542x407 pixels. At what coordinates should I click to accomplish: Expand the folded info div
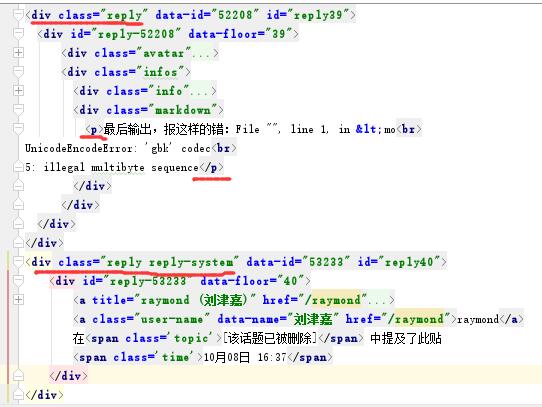18,91
